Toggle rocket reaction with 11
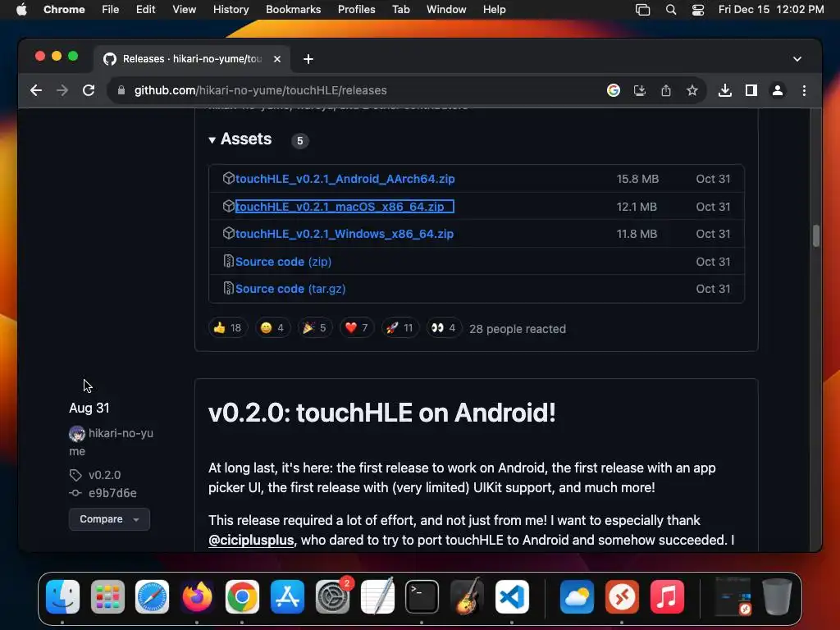This screenshot has height=630, width=840. (x=399, y=328)
